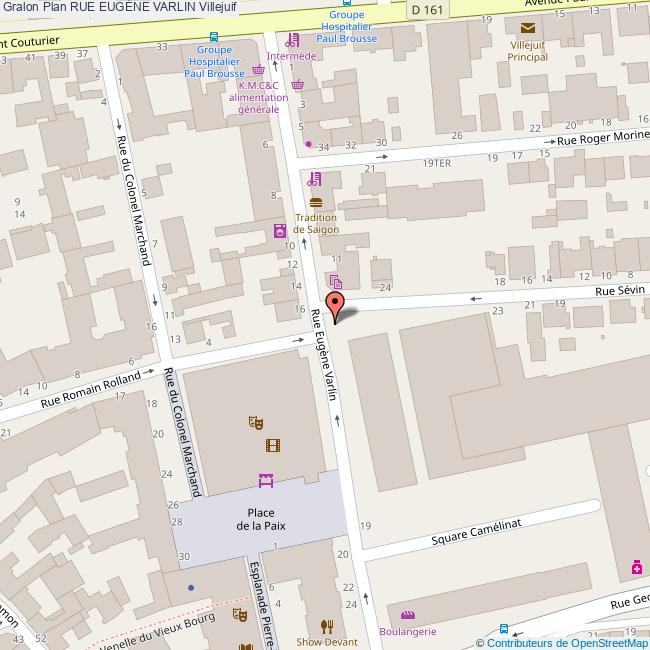This screenshot has height=650, width=650.
Task: Click the Boulangerie bakery icon
Action: tap(407, 615)
